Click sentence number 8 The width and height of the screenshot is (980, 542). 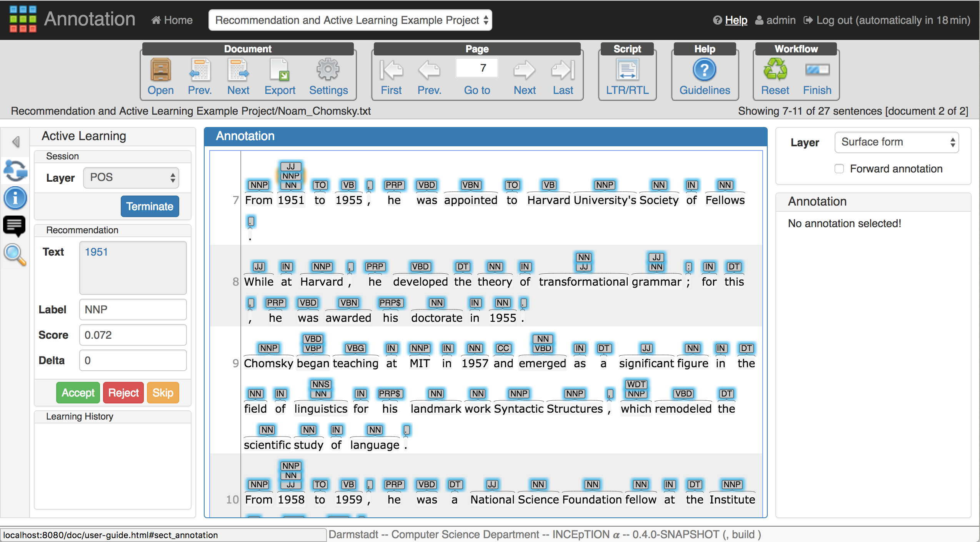[235, 282]
